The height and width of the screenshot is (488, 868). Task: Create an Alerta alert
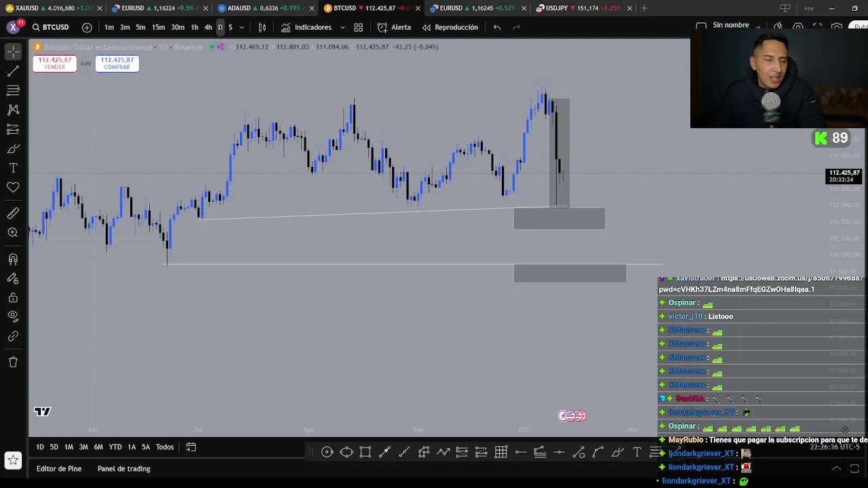coord(394,27)
